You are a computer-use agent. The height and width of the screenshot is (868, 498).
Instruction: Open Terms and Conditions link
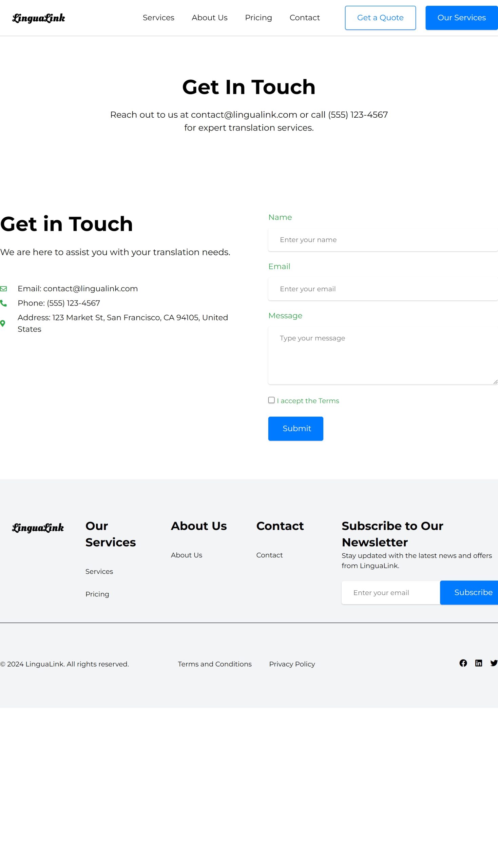[x=215, y=664]
